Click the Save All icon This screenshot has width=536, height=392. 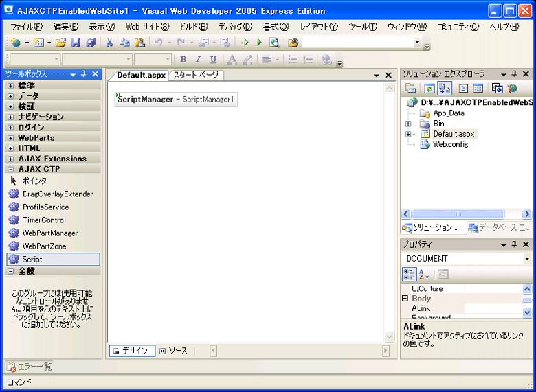(x=91, y=43)
